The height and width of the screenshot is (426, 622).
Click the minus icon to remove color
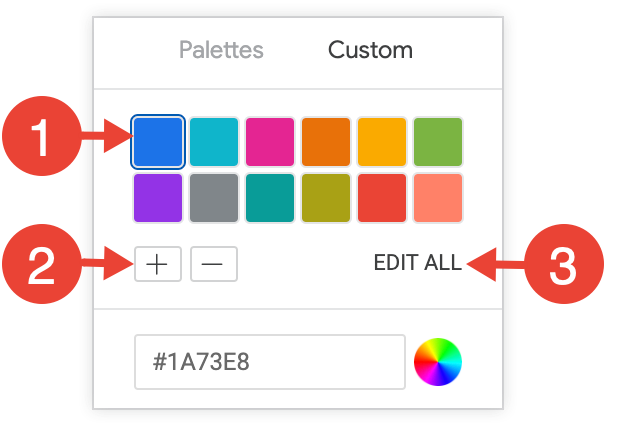click(213, 264)
